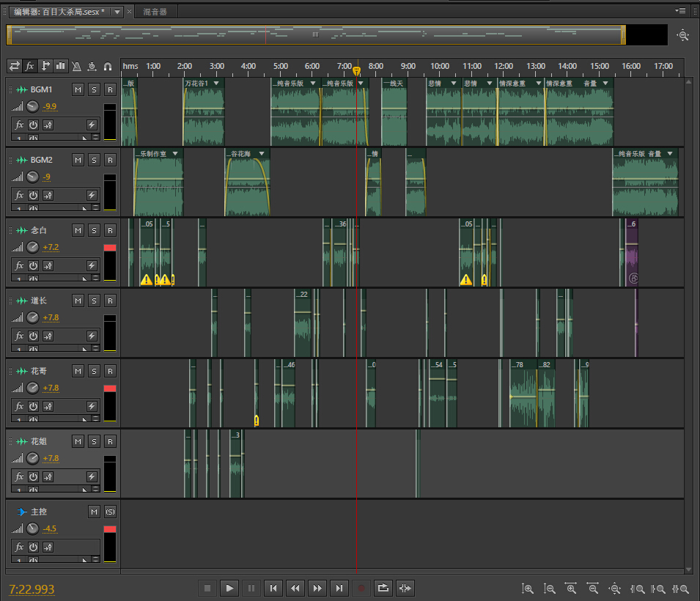This screenshot has height=601, width=700.
Task: Expand the 万花谷1 clip dropdown arrow
Action: point(215,84)
